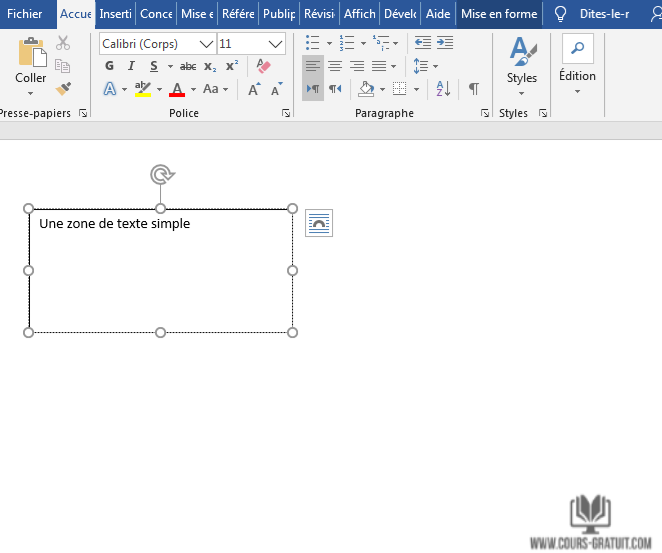
Task: Click the sort A-Z icon
Action: click(444, 89)
